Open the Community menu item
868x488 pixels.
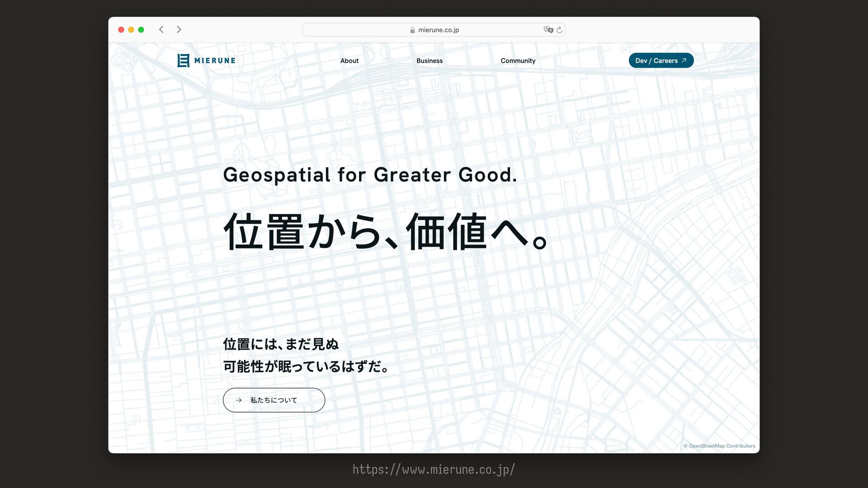[x=518, y=61]
